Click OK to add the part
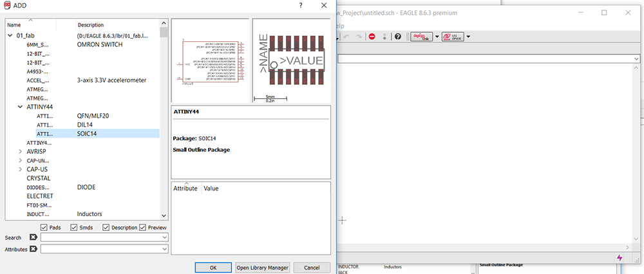This screenshot has width=644, height=274. [x=213, y=268]
